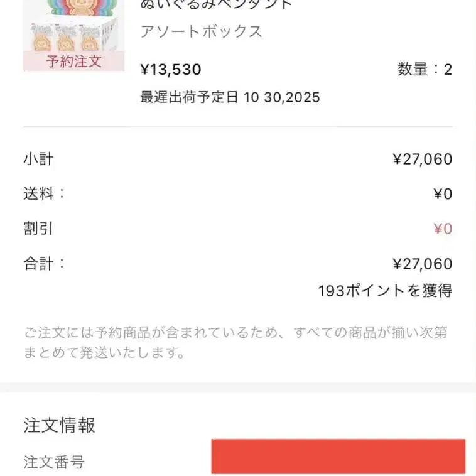This screenshot has width=476, height=476.
Task: Tap the 小計 subtotal label
Action: [38, 160]
